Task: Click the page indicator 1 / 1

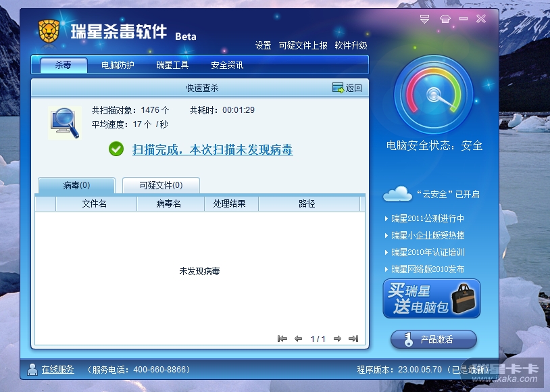Action: point(318,339)
